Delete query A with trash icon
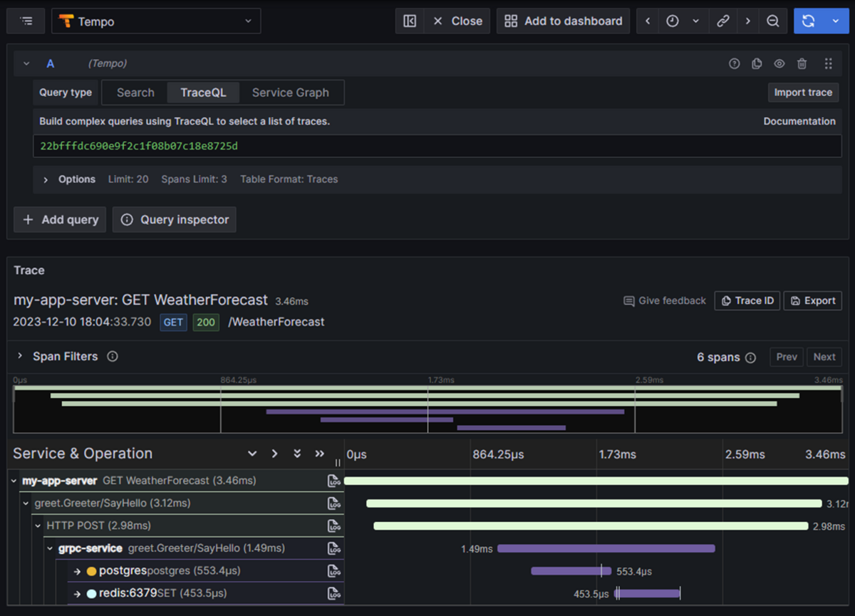 point(802,63)
